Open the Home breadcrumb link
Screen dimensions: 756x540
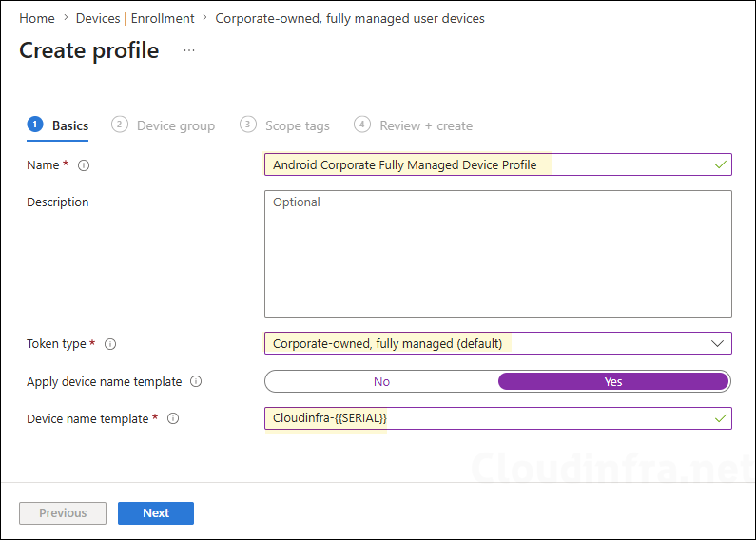37,18
